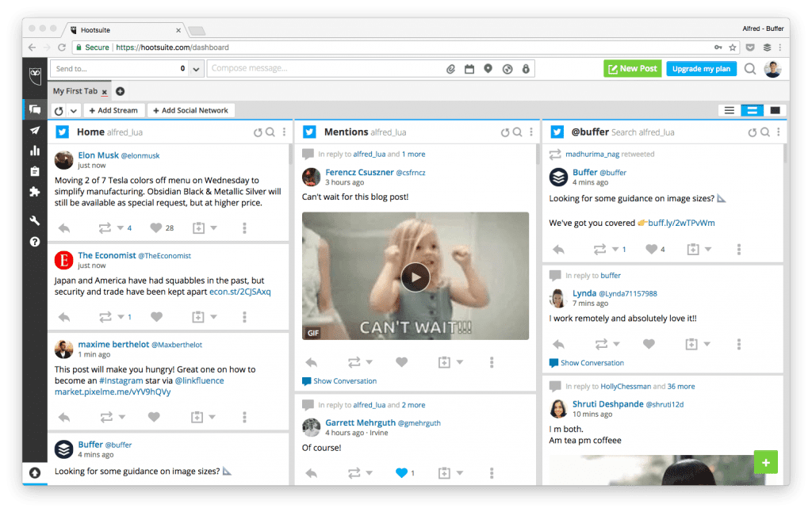Screen dimensions: 812x512
Task: Click Add Social Network button
Action: pyautogui.click(x=190, y=110)
